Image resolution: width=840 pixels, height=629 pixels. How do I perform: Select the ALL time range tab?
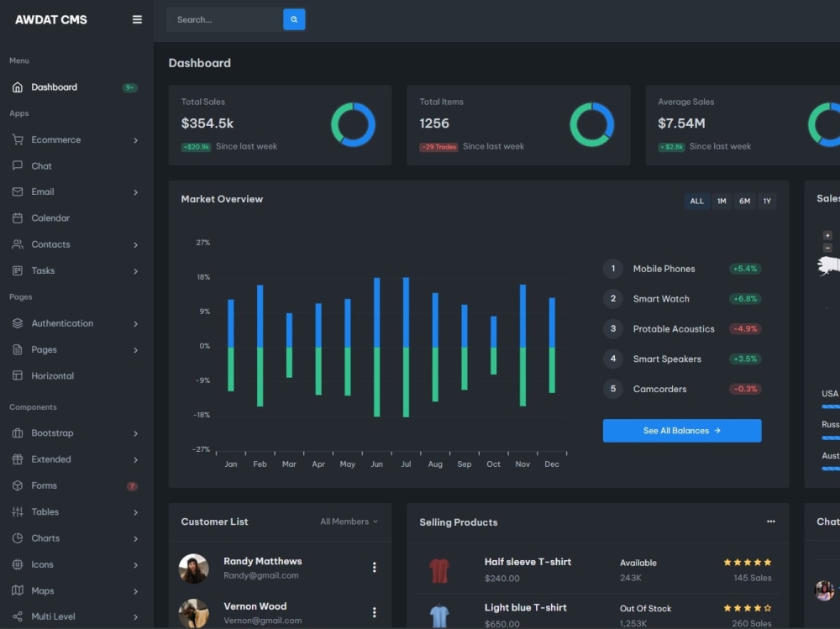tap(697, 201)
